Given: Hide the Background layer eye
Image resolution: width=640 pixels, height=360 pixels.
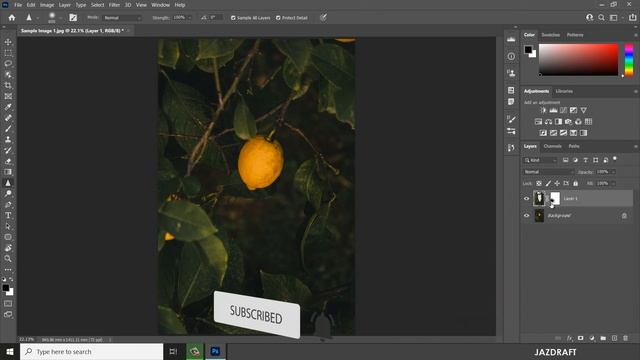Looking at the screenshot, I should point(527,216).
